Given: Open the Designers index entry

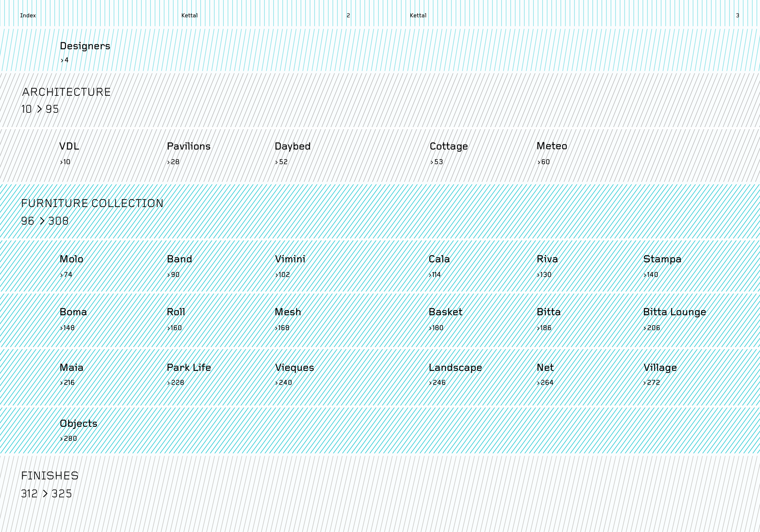Looking at the screenshot, I should [x=85, y=46].
